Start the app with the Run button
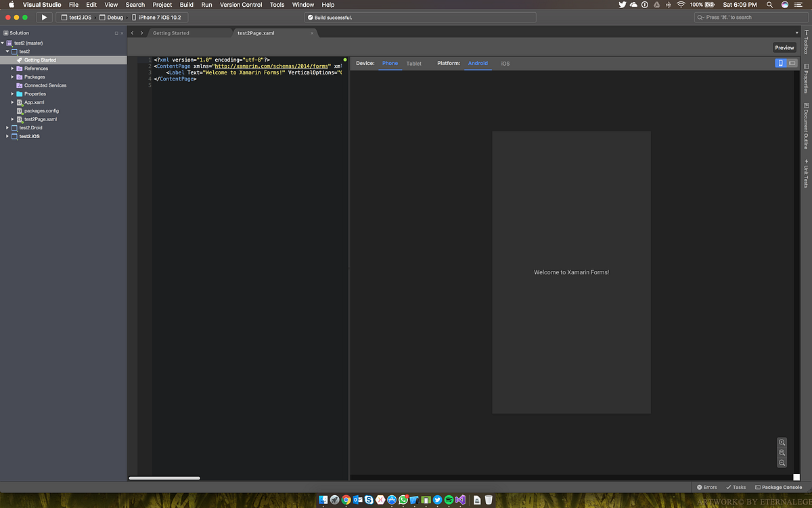 click(x=43, y=17)
